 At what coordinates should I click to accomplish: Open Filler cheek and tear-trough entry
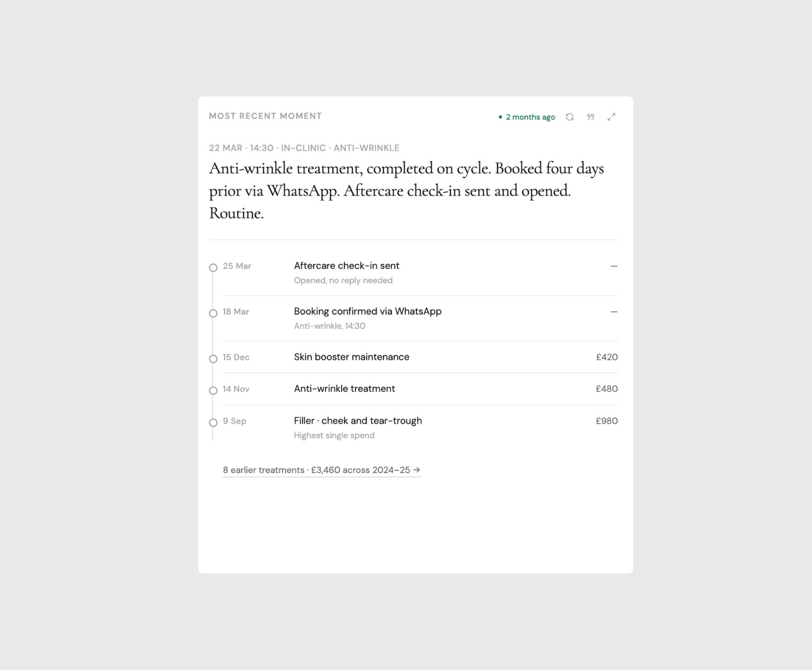358,420
